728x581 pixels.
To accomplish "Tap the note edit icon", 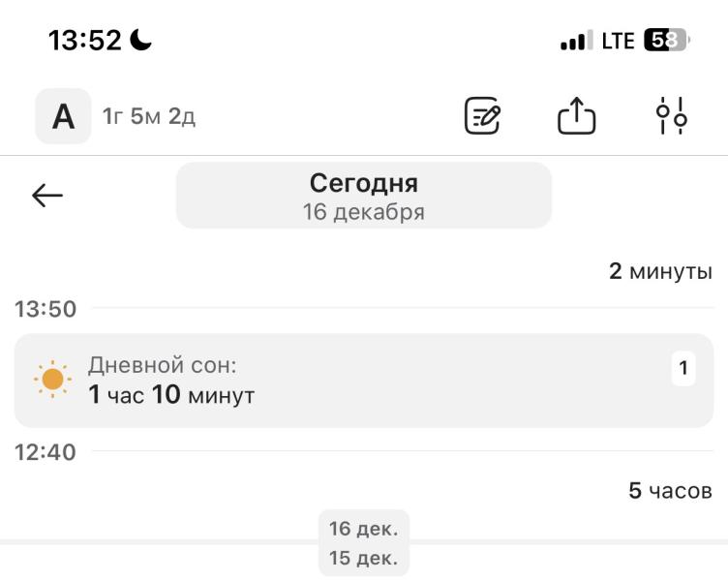I will 483,117.
